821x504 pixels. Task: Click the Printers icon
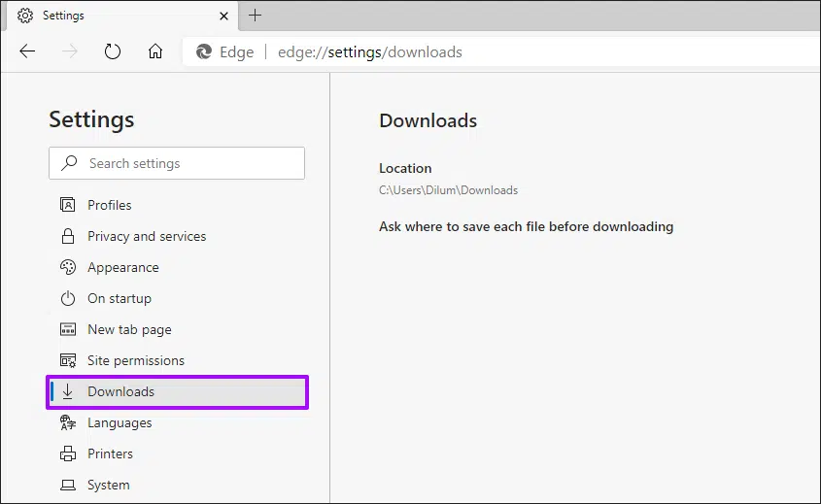click(68, 454)
